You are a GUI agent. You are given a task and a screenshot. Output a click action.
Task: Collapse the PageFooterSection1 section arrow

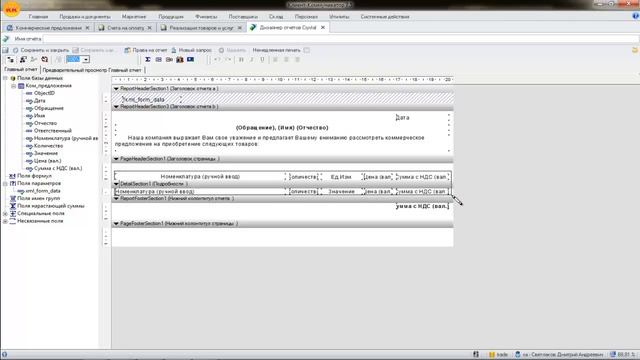(116, 224)
